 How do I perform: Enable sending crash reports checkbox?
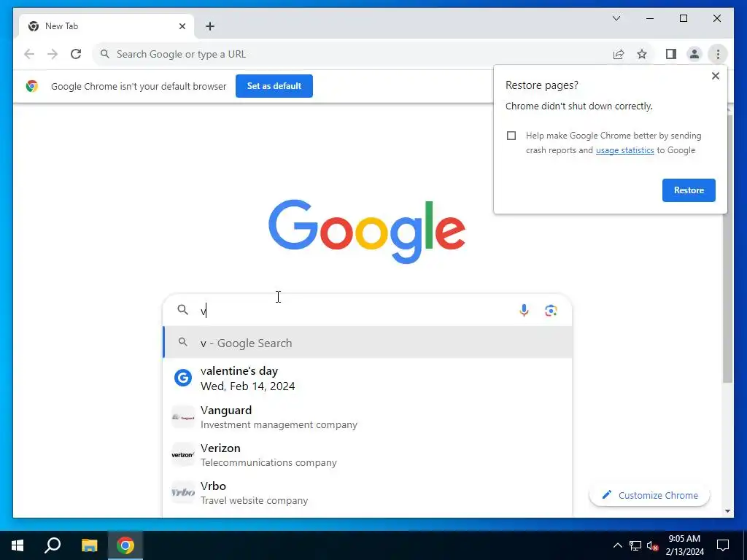(x=511, y=136)
